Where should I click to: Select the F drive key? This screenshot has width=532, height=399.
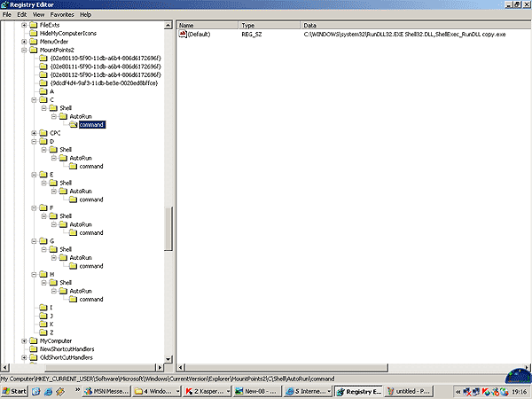(51, 208)
